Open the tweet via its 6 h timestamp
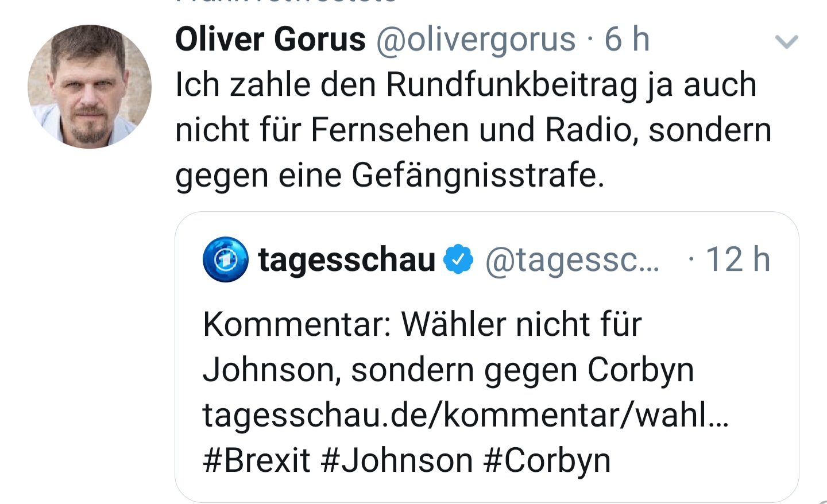The width and height of the screenshot is (827, 504). [x=627, y=40]
